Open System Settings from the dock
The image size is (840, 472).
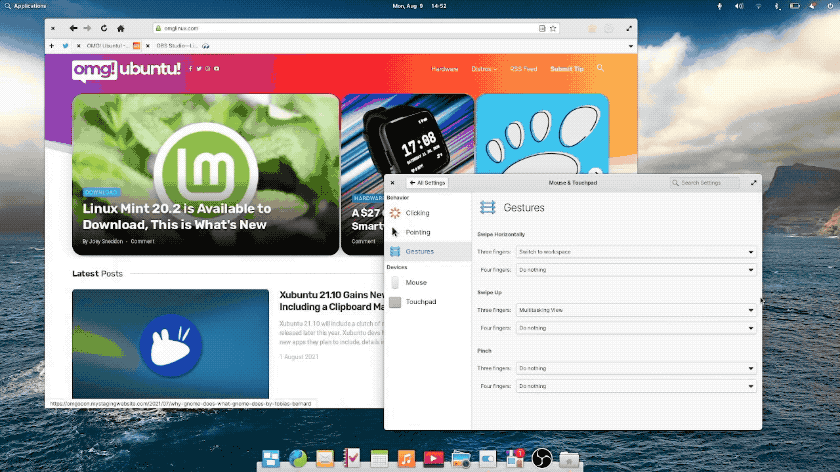(488, 459)
